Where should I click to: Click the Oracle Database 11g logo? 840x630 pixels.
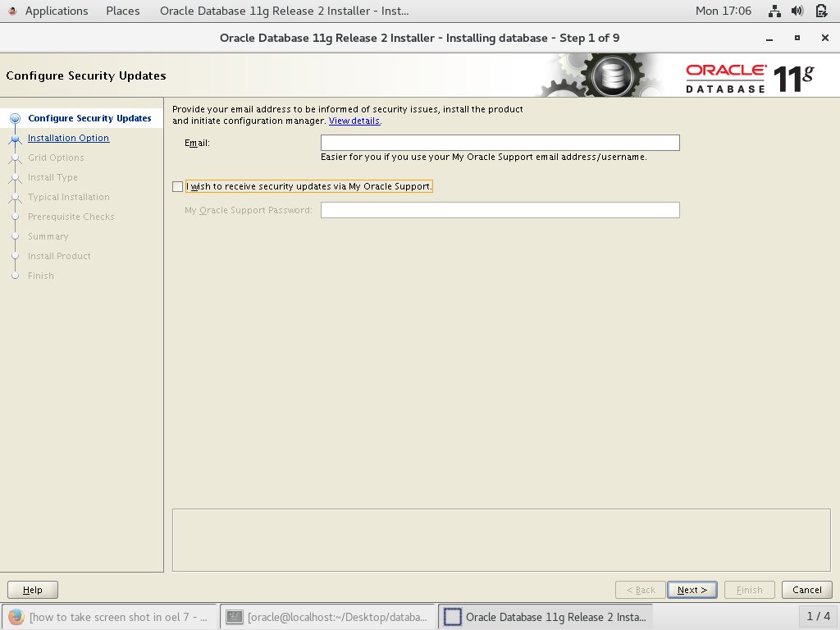pos(750,78)
